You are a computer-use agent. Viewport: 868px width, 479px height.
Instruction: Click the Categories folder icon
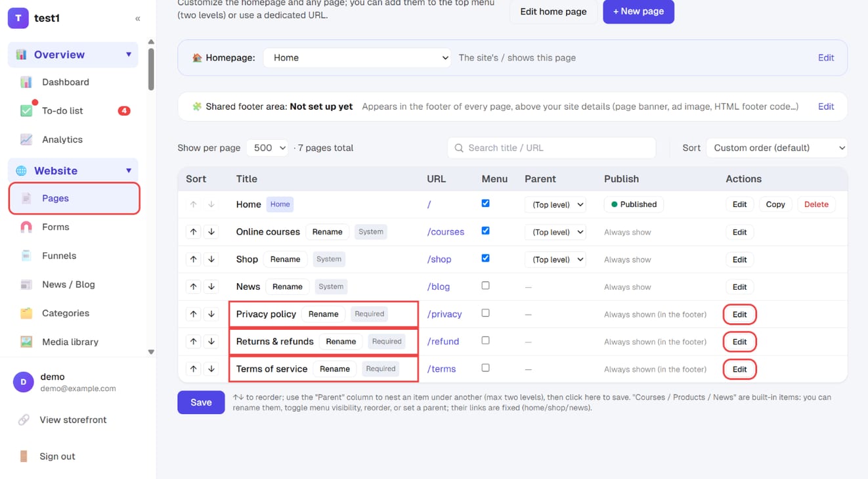(x=26, y=313)
